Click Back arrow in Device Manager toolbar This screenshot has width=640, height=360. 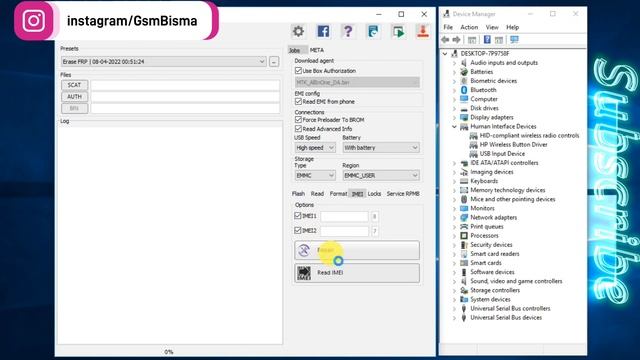445,40
